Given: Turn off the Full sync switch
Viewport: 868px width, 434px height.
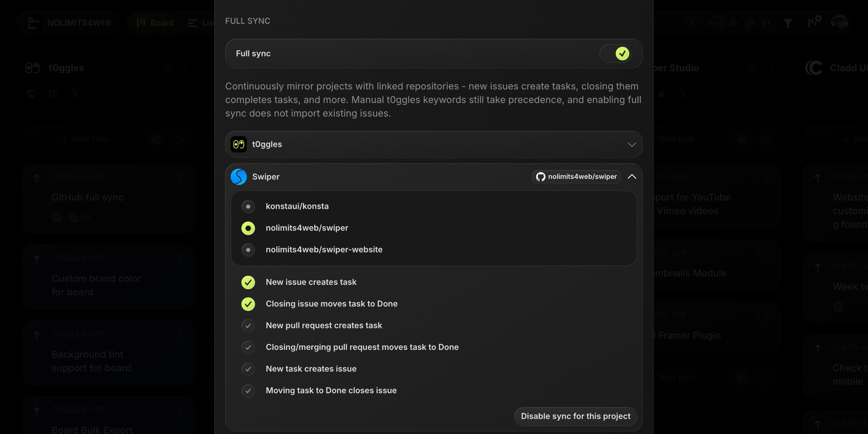Looking at the screenshot, I should pyautogui.click(x=616, y=53).
